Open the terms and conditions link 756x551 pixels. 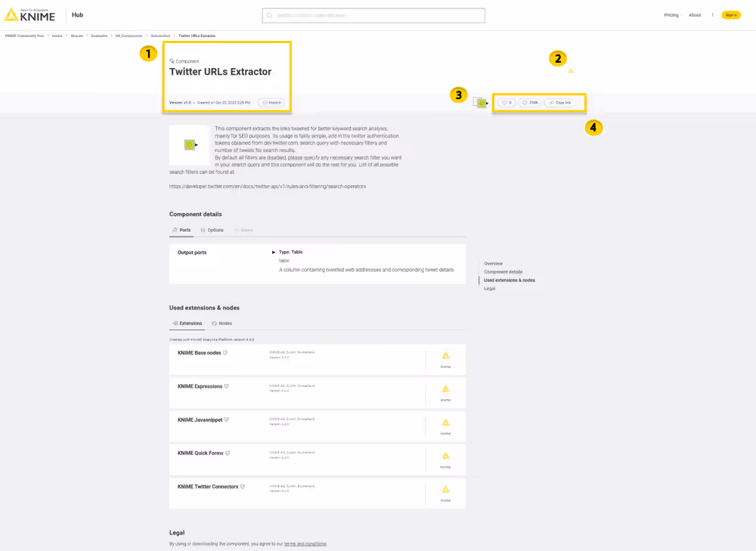(x=305, y=543)
